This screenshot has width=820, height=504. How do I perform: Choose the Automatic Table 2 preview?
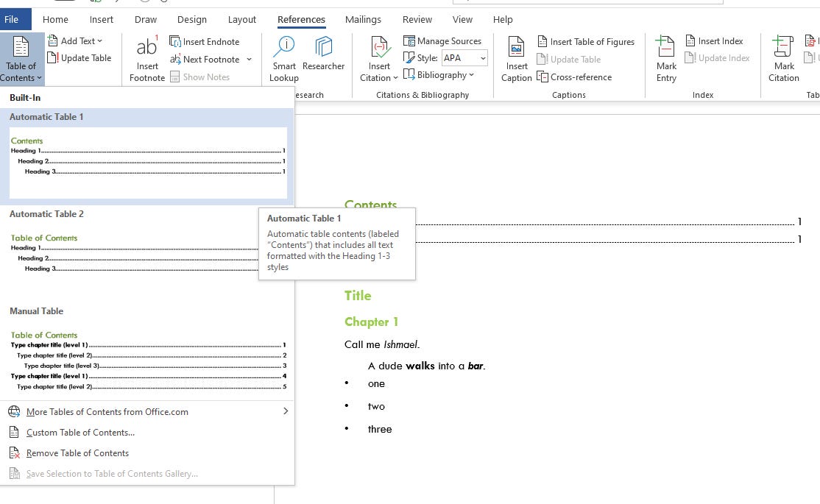[x=148, y=260]
